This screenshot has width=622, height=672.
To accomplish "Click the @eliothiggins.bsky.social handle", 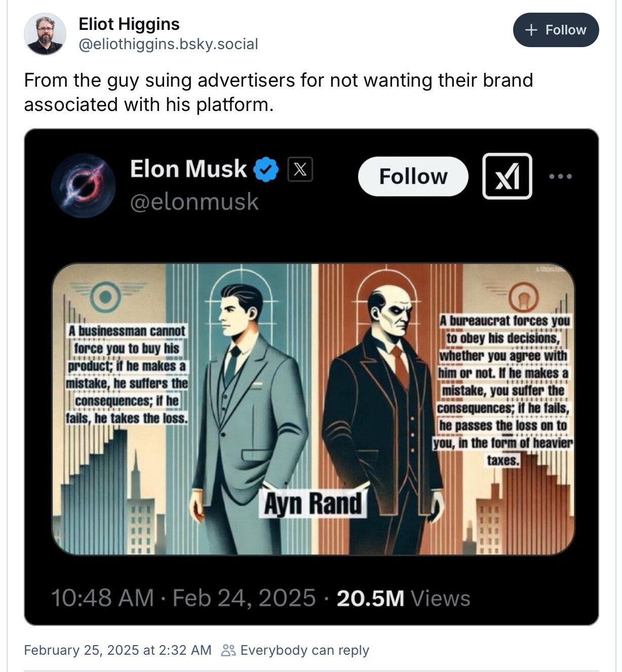I will point(168,44).
